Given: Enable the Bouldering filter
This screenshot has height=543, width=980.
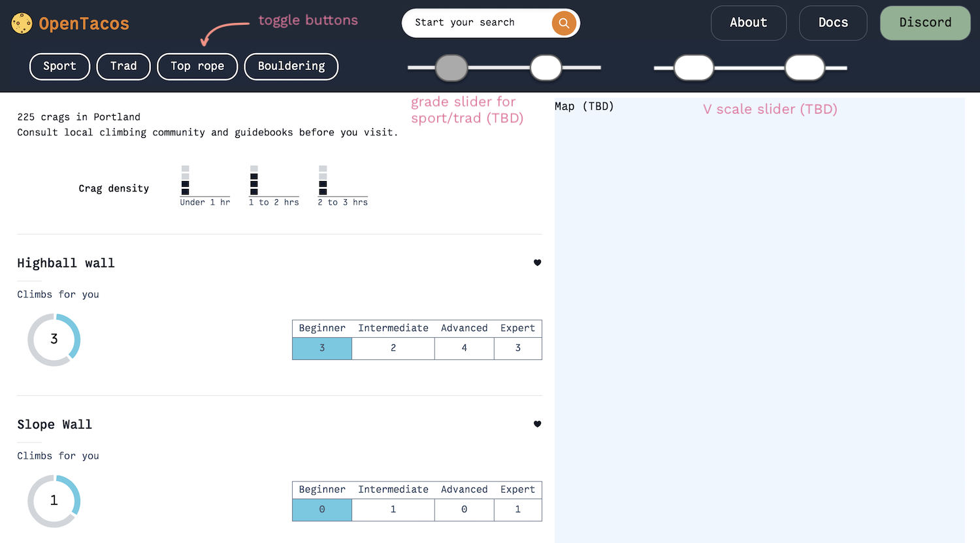Looking at the screenshot, I should pyautogui.click(x=291, y=66).
